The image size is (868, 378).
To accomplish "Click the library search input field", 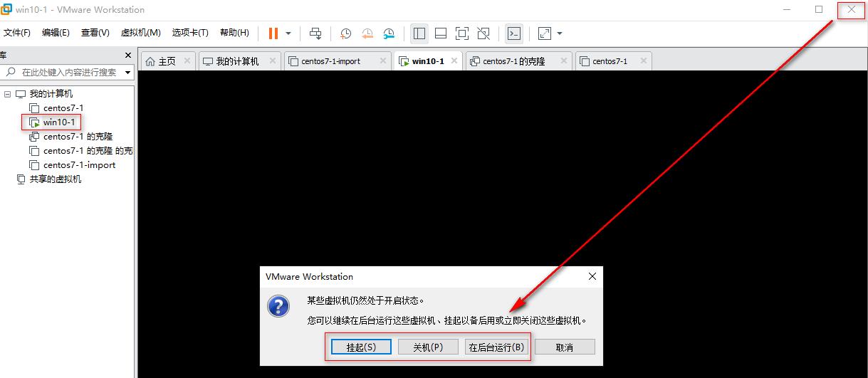I will pyautogui.click(x=70, y=73).
